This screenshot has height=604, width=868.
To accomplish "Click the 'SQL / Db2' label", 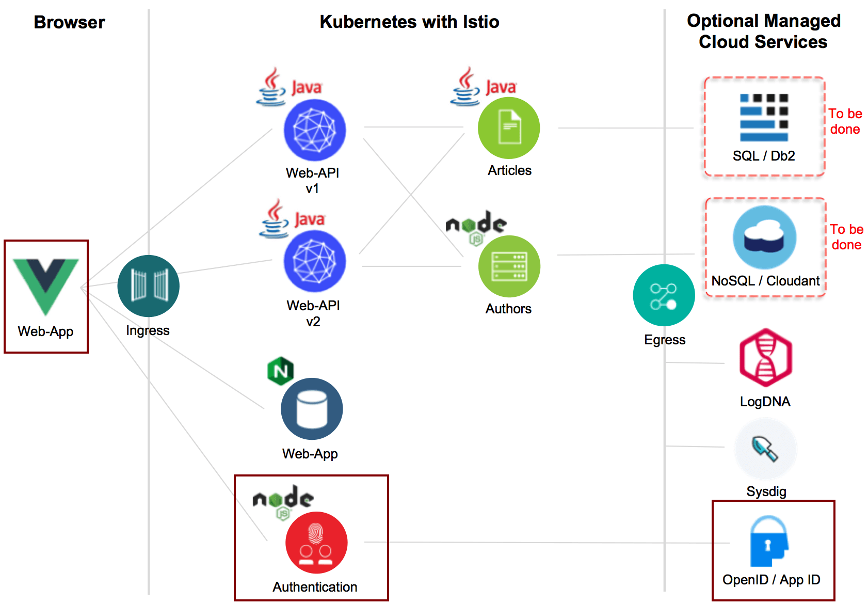I will click(764, 156).
